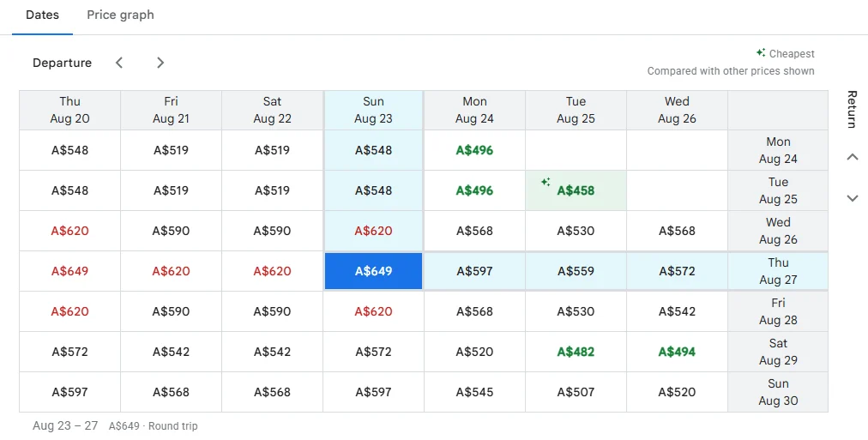Image resolution: width=868 pixels, height=440 pixels.
Task: Select A$597 departing Aug 20, returning Aug 30
Action: [x=69, y=392]
